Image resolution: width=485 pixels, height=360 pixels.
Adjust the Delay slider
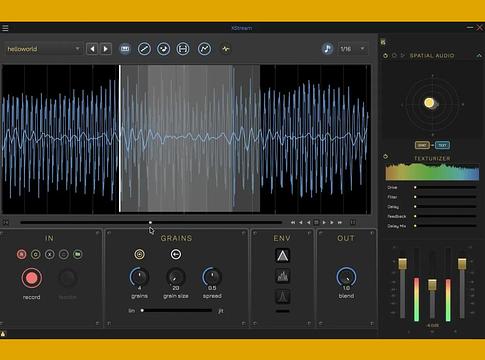click(x=445, y=207)
